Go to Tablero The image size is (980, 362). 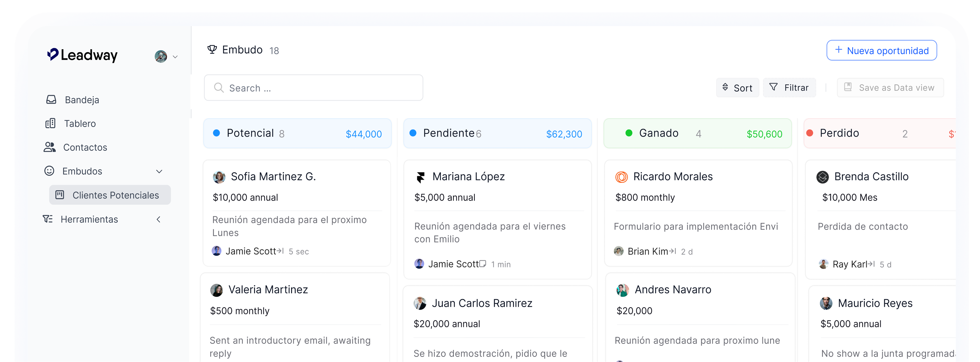tap(80, 124)
